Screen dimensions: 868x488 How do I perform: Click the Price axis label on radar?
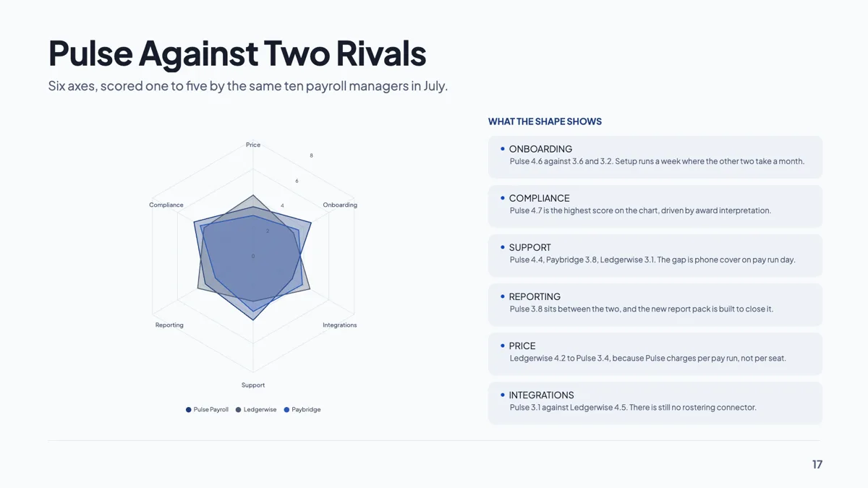pyautogui.click(x=253, y=145)
